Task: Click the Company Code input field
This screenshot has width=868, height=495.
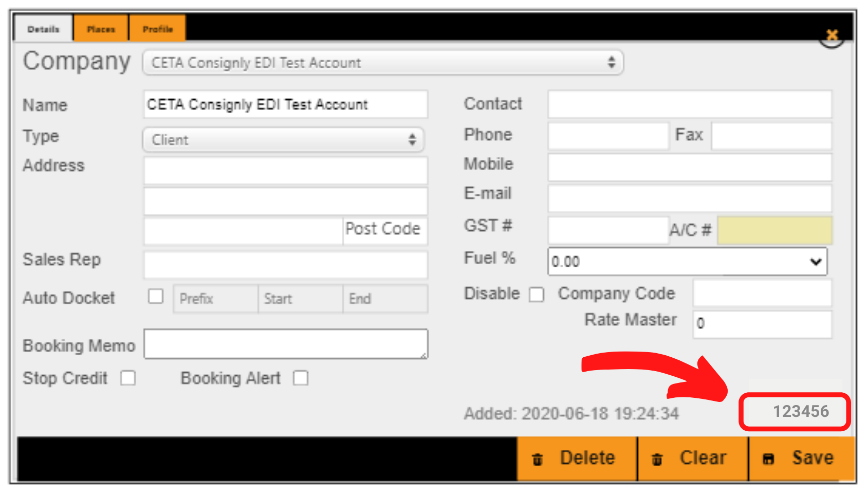Action: point(762,294)
